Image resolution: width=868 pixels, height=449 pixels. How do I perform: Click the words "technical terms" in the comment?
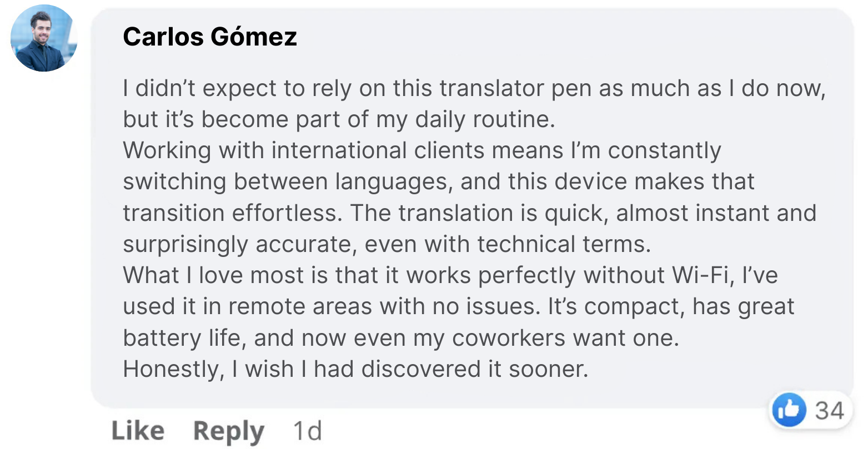tap(564, 244)
